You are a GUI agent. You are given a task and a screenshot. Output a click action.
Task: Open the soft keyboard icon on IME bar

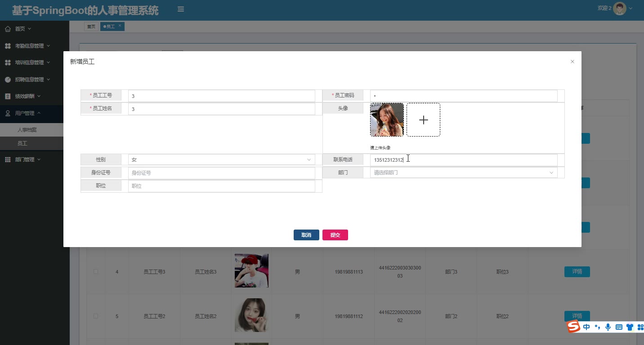619,327
